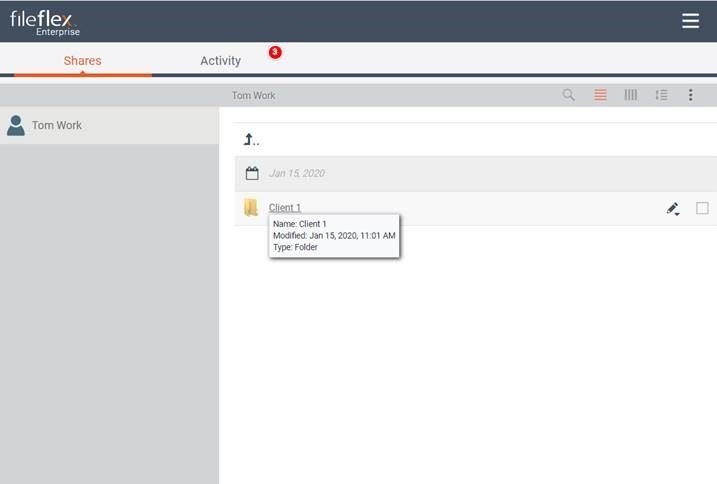This screenshot has width=717, height=484.
Task: Switch to column view layout
Action: 630,95
